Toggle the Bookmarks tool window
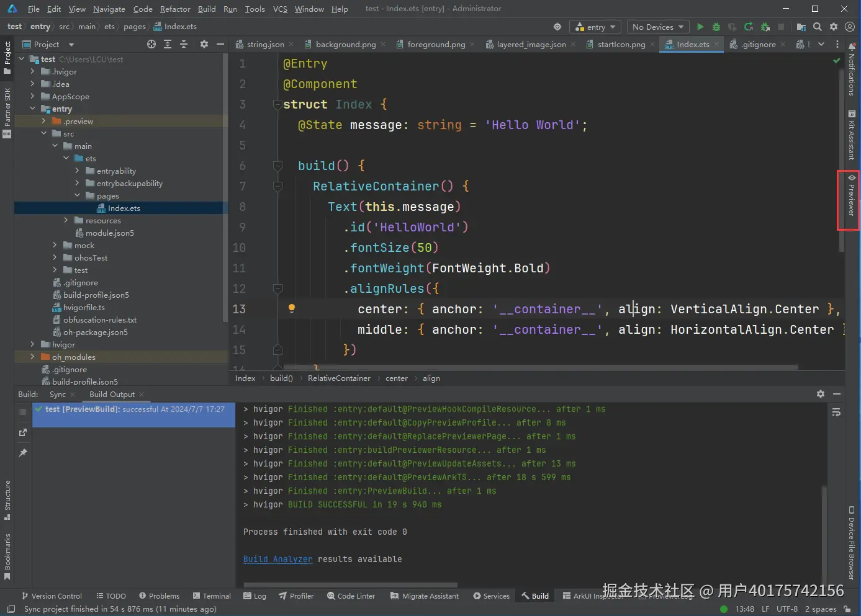Screen dimensions: 861x616 coord(7,555)
